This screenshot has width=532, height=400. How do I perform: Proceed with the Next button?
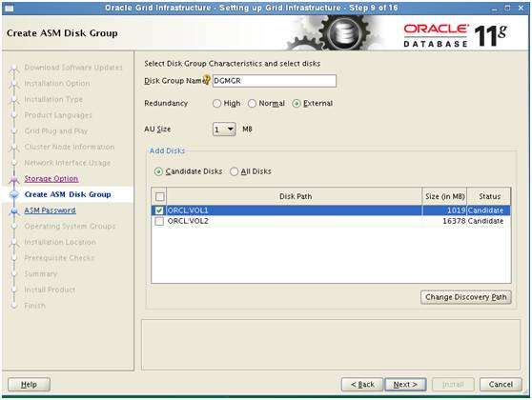pos(405,385)
